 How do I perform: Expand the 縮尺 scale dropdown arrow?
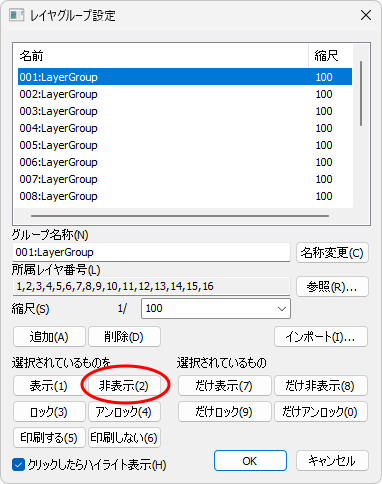click(282, 309)
